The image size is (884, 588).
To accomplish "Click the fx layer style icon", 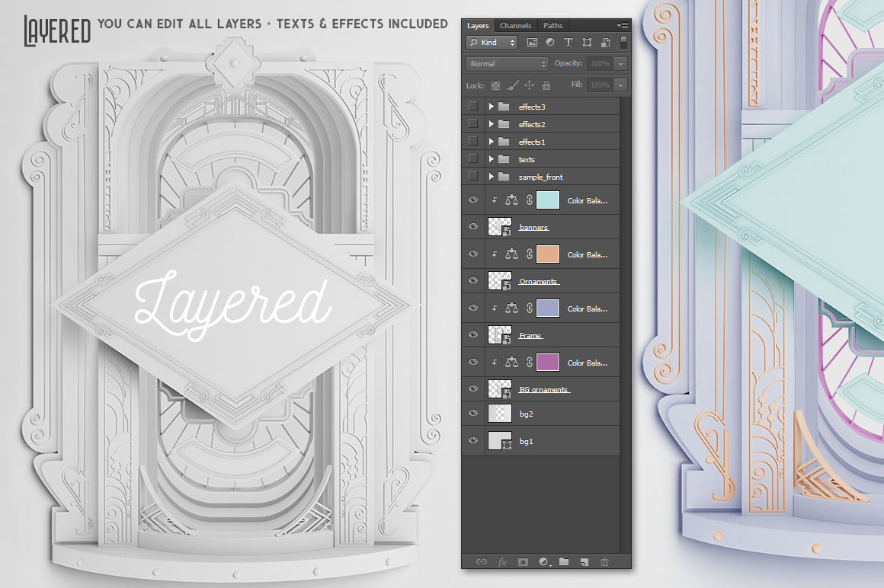I will 502,561.
